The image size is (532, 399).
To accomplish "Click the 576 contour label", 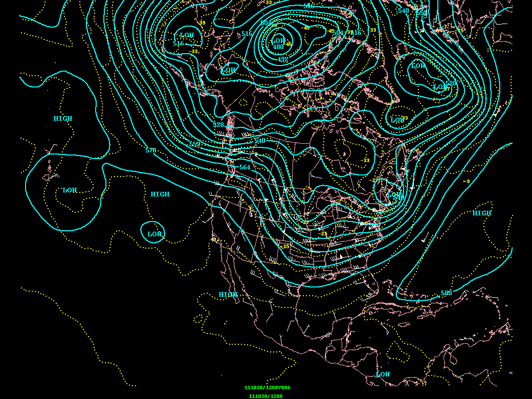I will pyautogui.click(x=150, y=150).
